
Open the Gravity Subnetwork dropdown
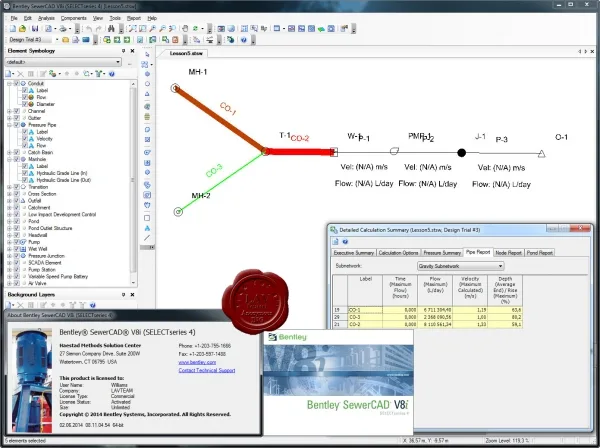461,266
